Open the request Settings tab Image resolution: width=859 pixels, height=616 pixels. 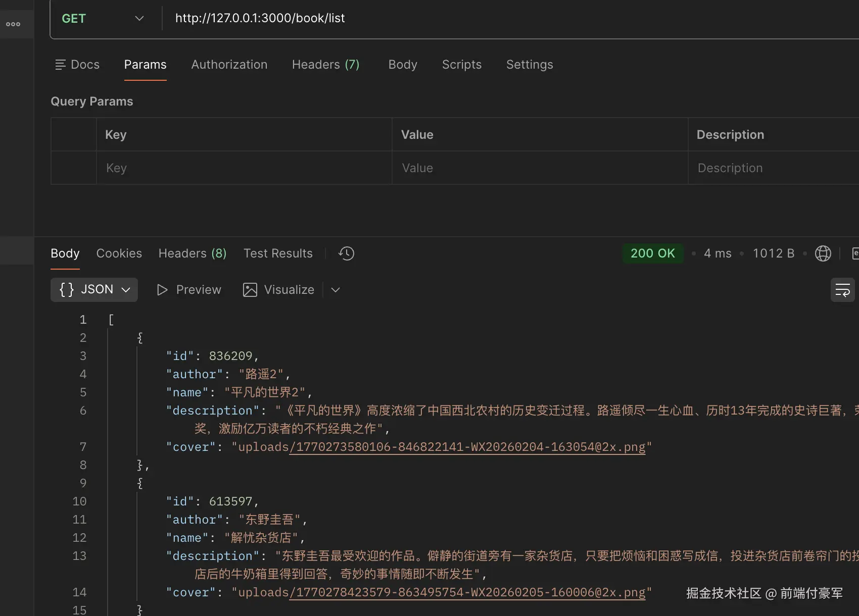pyautogui.click(x=530, y=65)
